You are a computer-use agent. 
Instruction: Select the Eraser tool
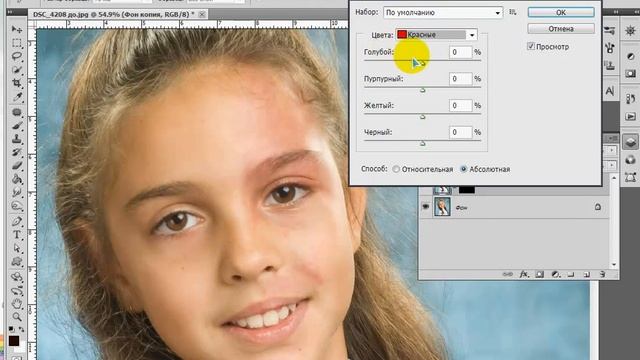(x=17, y=166)
